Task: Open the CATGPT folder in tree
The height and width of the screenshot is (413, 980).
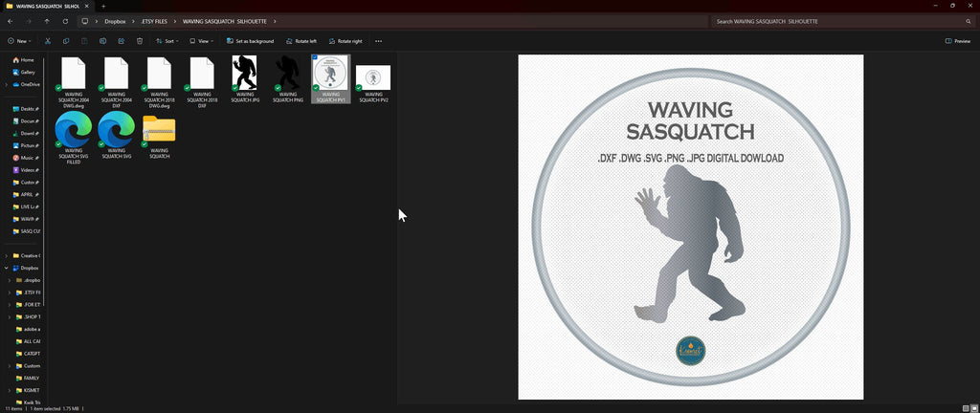Action: pyautogui.click(x=28, y=353)
